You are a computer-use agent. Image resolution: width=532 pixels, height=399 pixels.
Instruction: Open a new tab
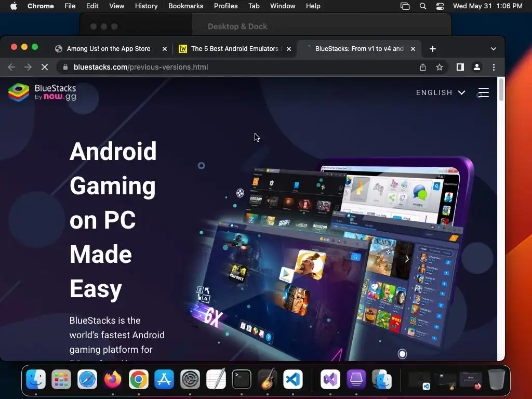pos(433,49)
